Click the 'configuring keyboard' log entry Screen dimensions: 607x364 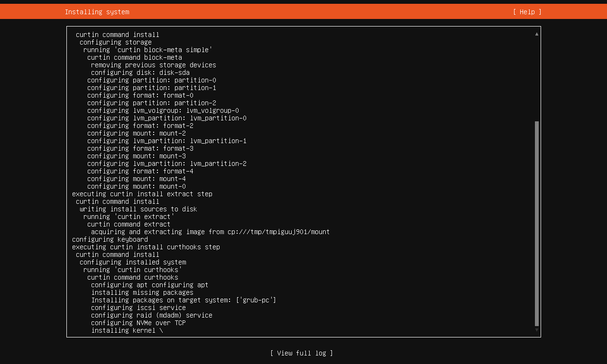pos(110,239)
